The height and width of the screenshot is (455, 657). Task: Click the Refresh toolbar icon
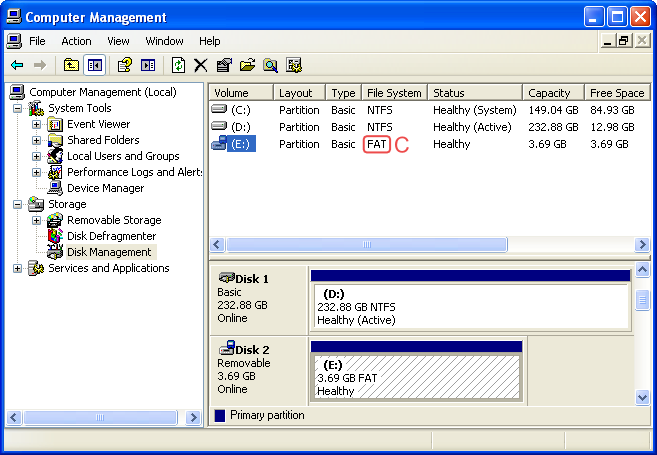point(178,65)
